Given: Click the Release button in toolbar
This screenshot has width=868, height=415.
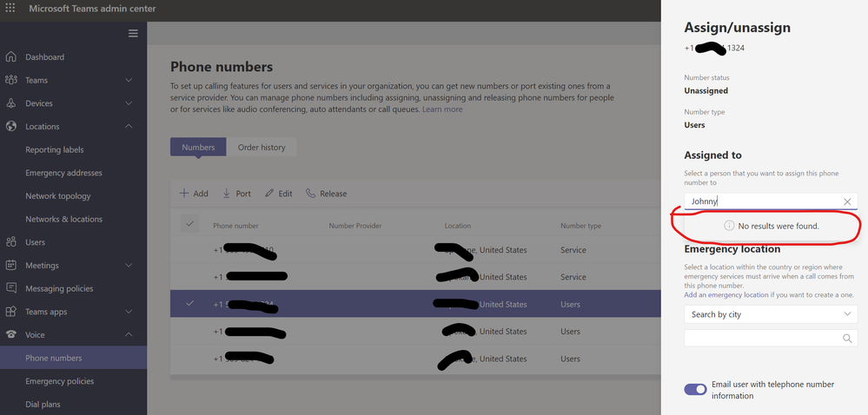Looking at the screenshot, I should (x=326, y=194).
